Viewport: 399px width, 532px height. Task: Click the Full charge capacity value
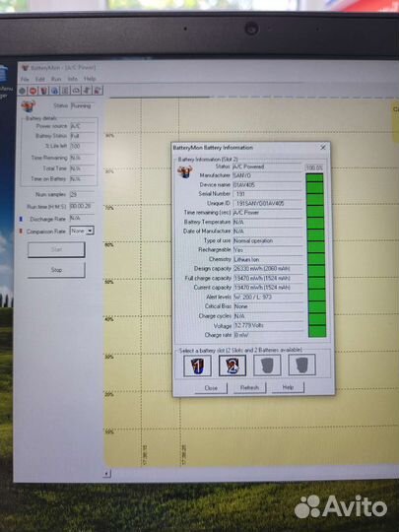(x=268, y=278)
